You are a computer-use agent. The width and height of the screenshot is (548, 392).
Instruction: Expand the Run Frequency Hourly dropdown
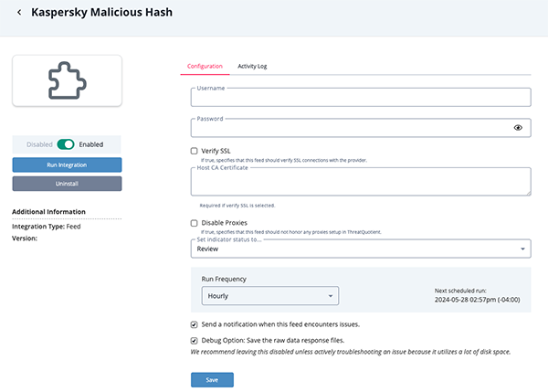269,296
